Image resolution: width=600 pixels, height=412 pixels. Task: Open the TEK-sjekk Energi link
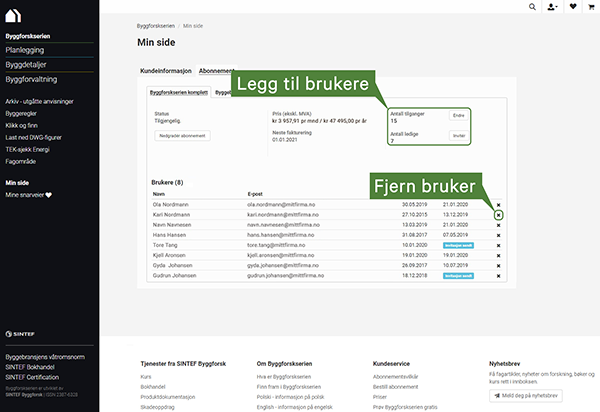pos(27,150)
